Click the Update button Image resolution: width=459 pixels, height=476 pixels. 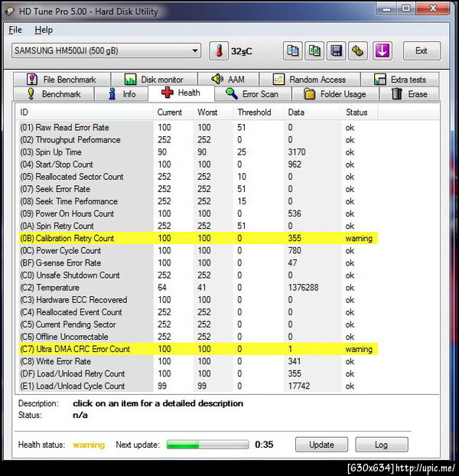coord(321,445)
